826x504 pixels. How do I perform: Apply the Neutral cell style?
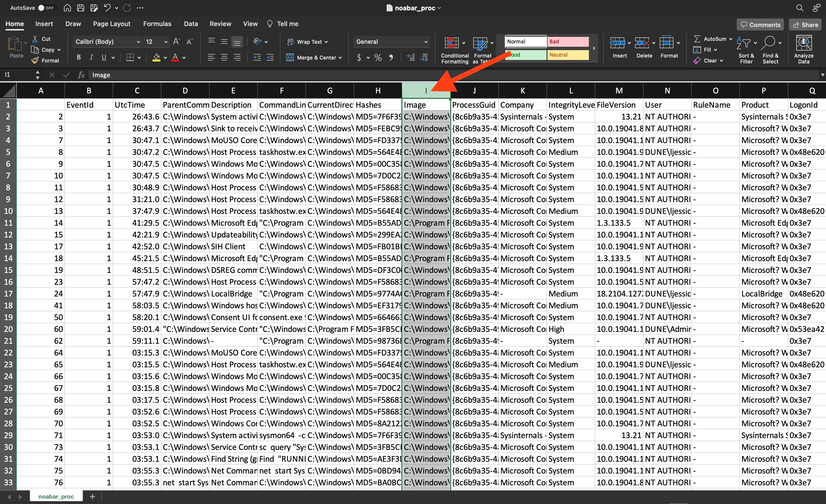pos(567,55)
